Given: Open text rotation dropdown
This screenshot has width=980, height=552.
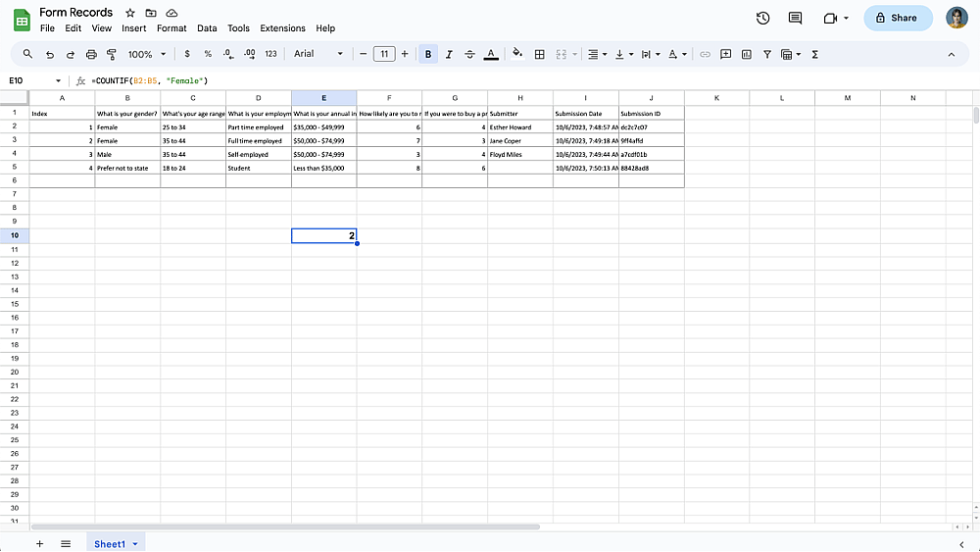Looking at the screenshot, I should coord(677,54).
